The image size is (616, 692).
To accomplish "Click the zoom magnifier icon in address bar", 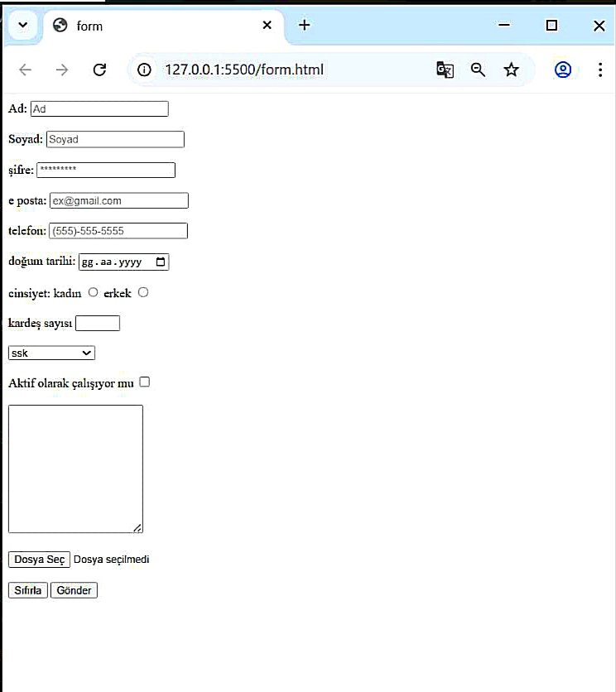I will (478, 70).
